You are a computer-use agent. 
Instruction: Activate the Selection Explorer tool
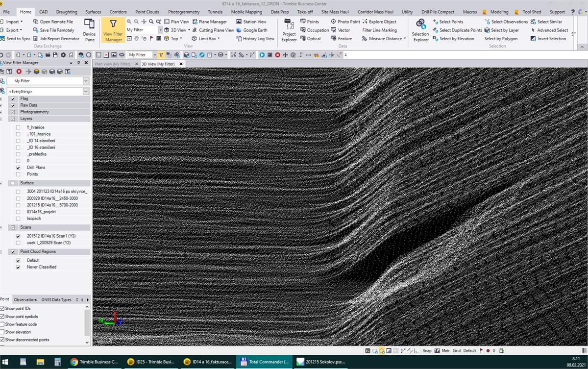(420, 30)
